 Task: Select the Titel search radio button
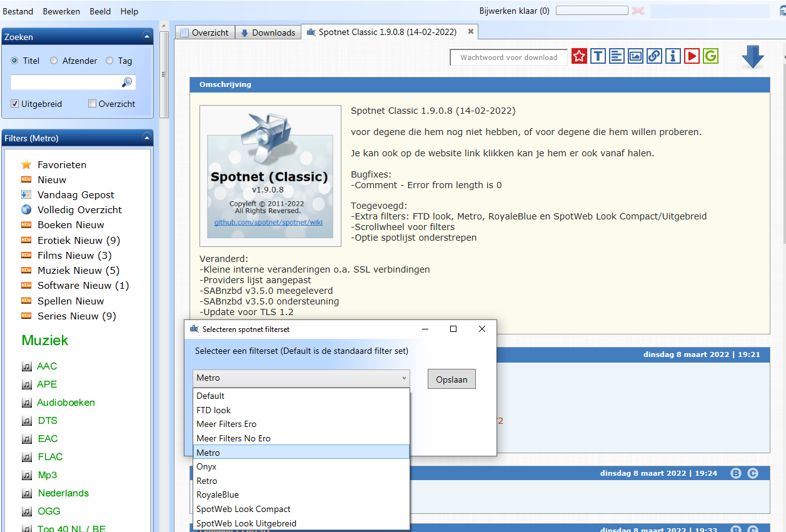14,61
